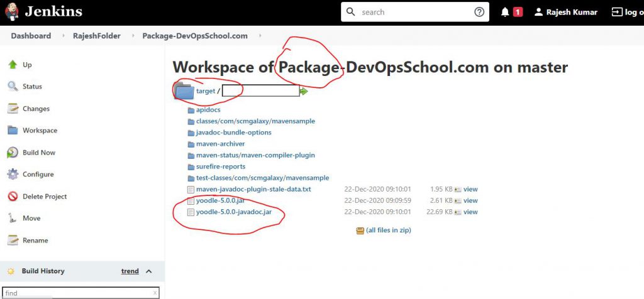Click the green go arrow beside path field
644x299 pixels.
coord(304,91)
